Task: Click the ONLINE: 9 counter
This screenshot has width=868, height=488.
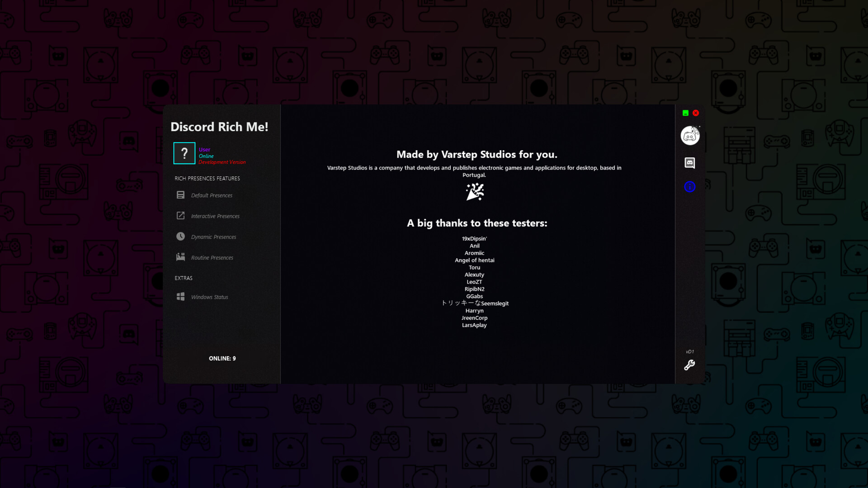Action: point(222,358)
